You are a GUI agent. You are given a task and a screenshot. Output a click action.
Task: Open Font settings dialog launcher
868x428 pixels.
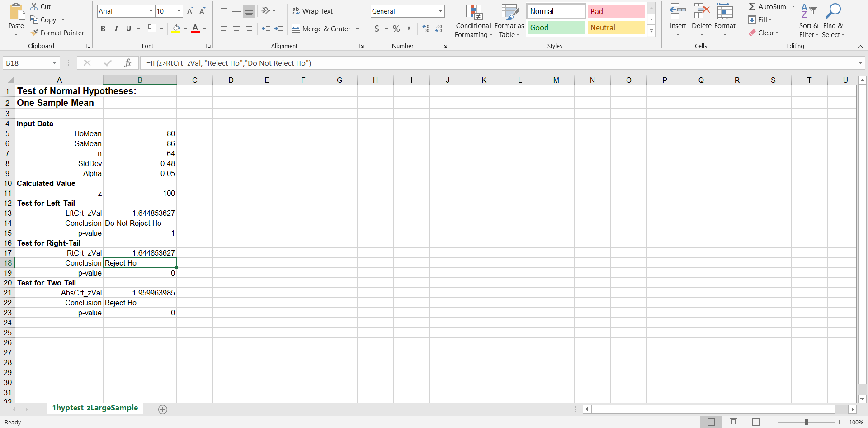208,46
